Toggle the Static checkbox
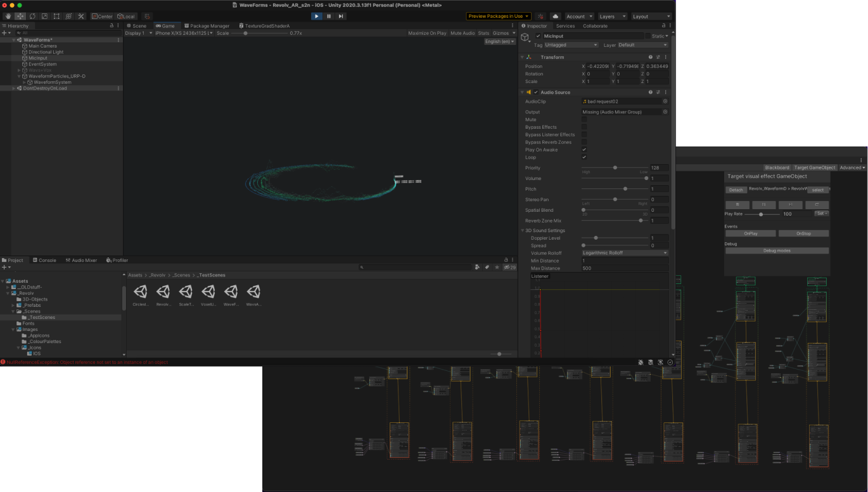Image resolution: width=868 pixels, height=492 pixels. coord(648,36)
